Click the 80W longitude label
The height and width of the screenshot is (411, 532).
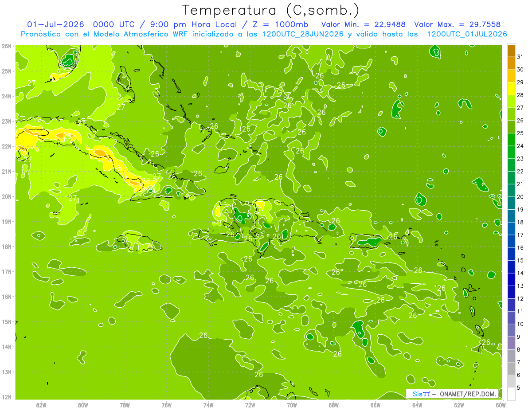pos(83,405)
